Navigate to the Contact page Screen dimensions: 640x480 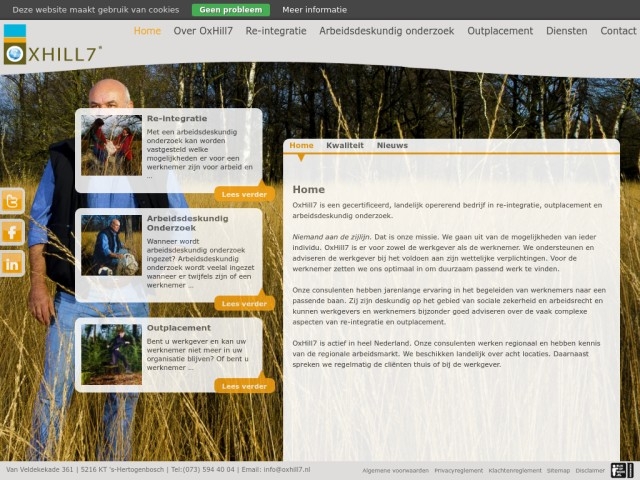tap(618, 31)
